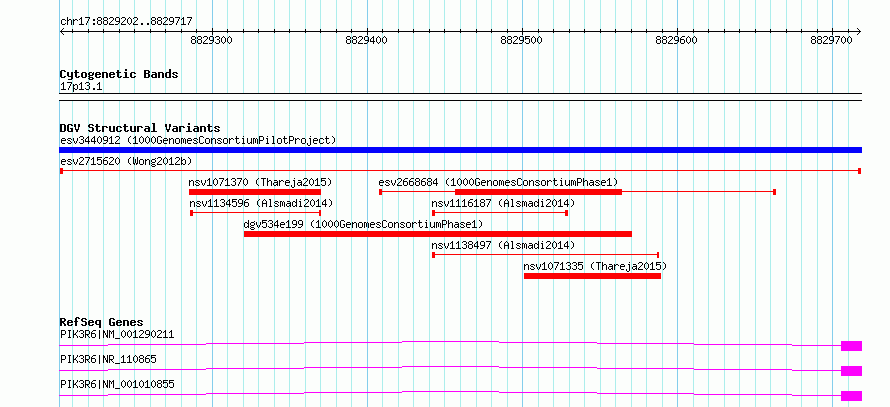Click the Cytogenetic Bands track title
The height and width of the screenshot is (407, 890).
click(x=119, y=74)
